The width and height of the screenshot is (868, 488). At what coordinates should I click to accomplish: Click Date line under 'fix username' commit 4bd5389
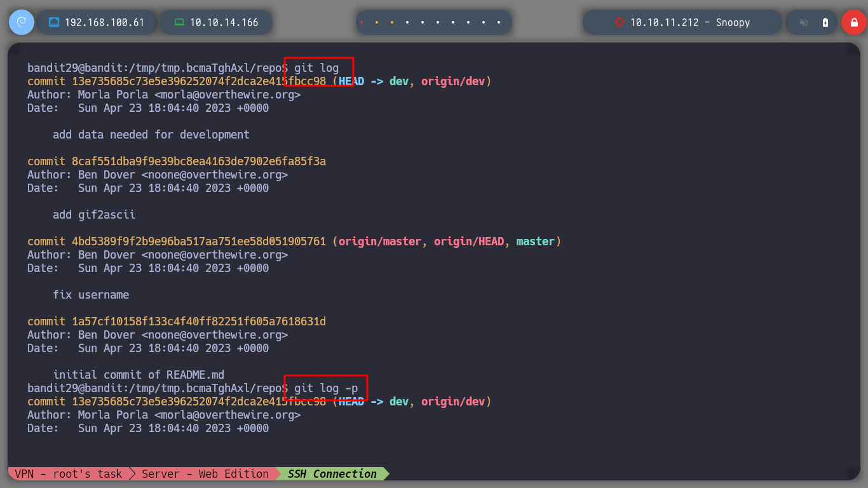coord(148,268)
